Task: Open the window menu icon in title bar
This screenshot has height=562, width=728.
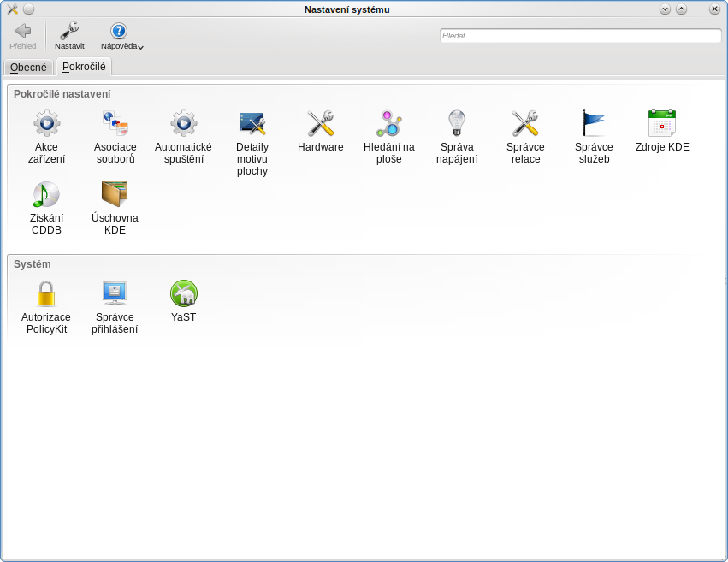Action: pyautogui.click(x=13, y=9)
